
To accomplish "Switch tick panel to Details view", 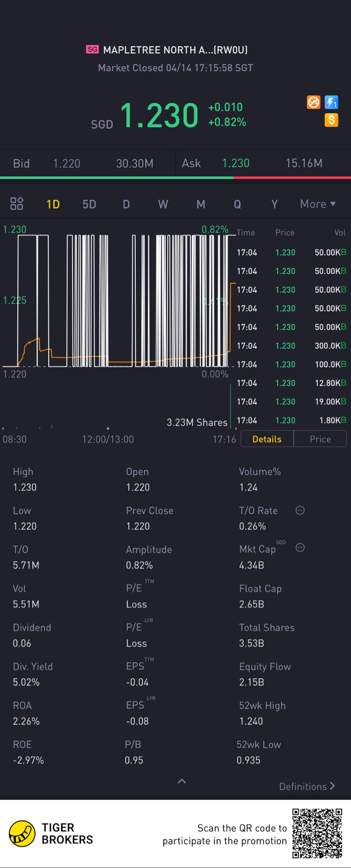I will pyautogui.click(x=267, y=439).
